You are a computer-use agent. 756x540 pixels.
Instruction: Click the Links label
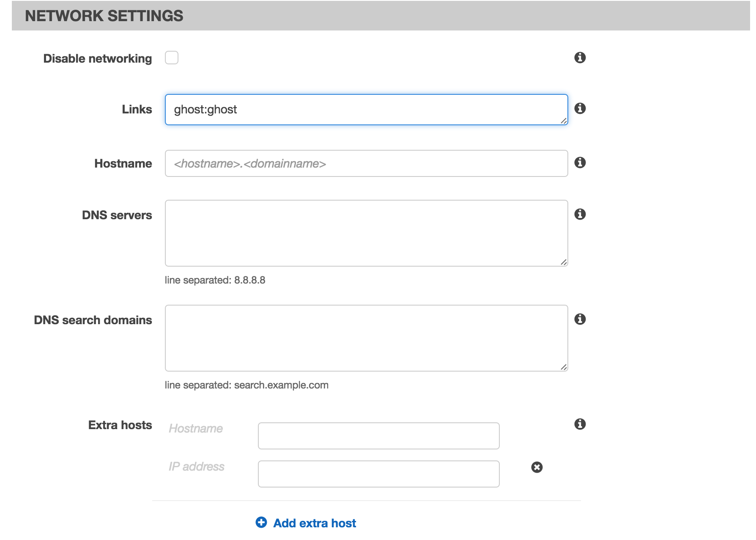tap(137, 109)
